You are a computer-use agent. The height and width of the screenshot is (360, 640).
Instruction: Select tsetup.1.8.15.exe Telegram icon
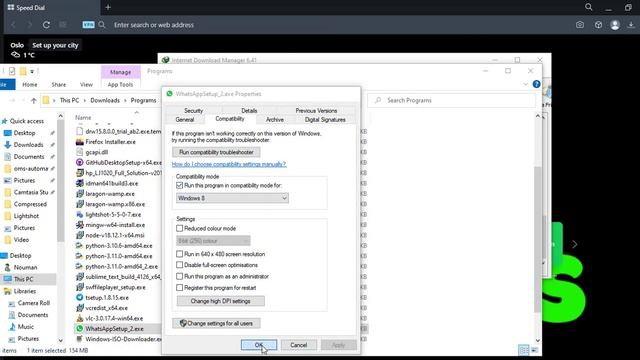(x=80, y=298)
